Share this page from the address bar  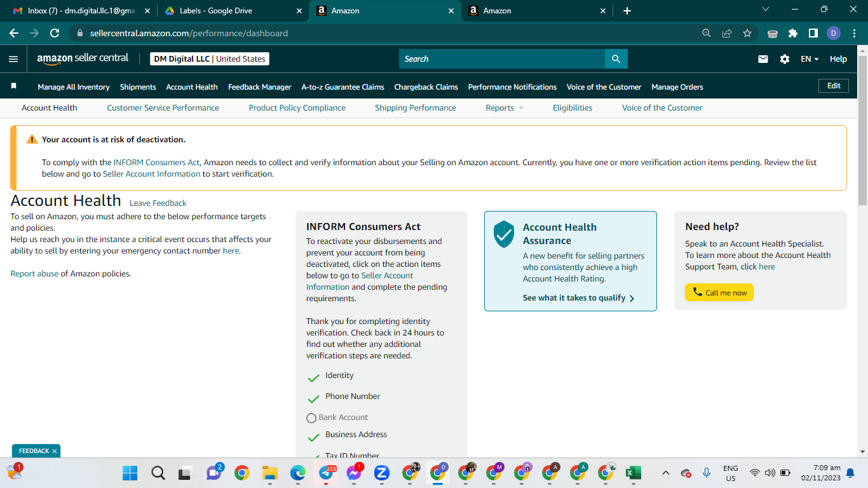click(727, 33)
